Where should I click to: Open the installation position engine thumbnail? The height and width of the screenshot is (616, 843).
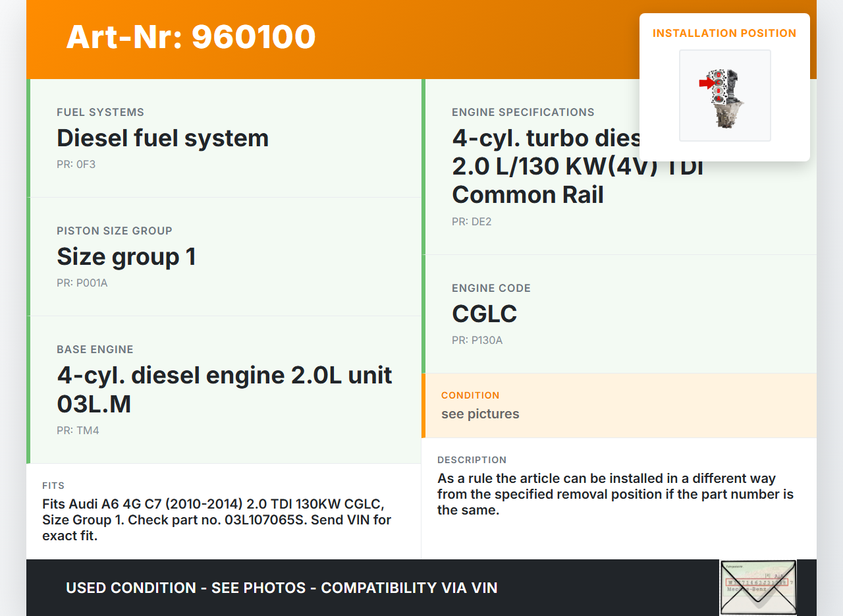[724, 96]
